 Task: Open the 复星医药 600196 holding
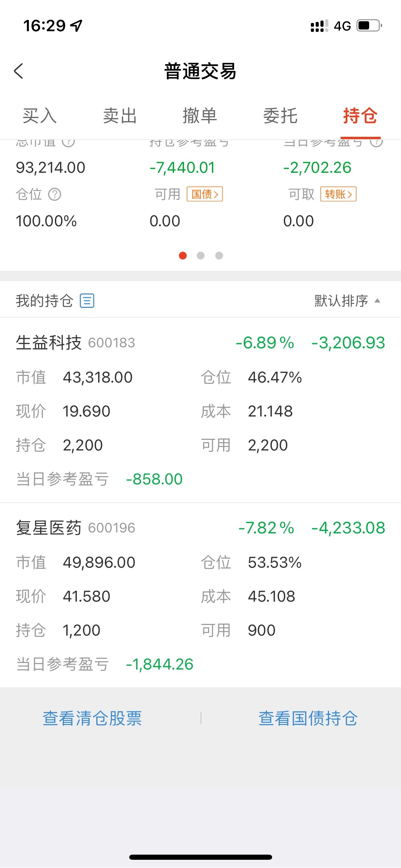click(200, 595)
